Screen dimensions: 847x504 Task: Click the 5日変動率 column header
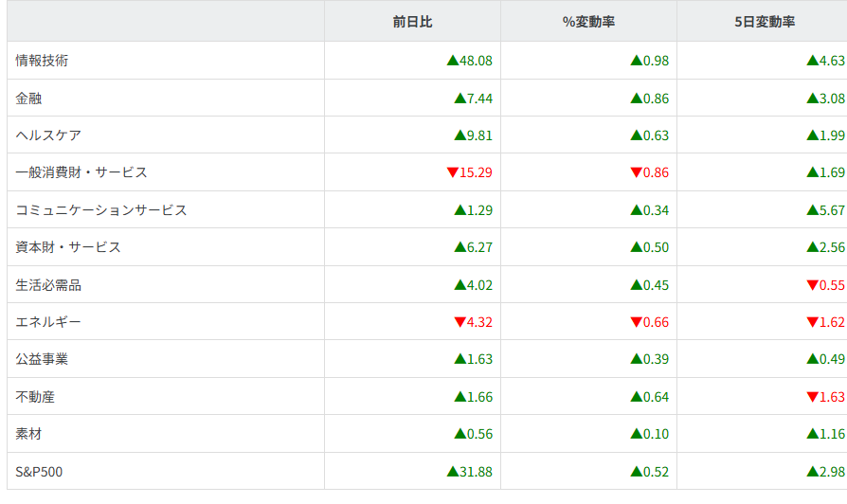tap(764, 21)
